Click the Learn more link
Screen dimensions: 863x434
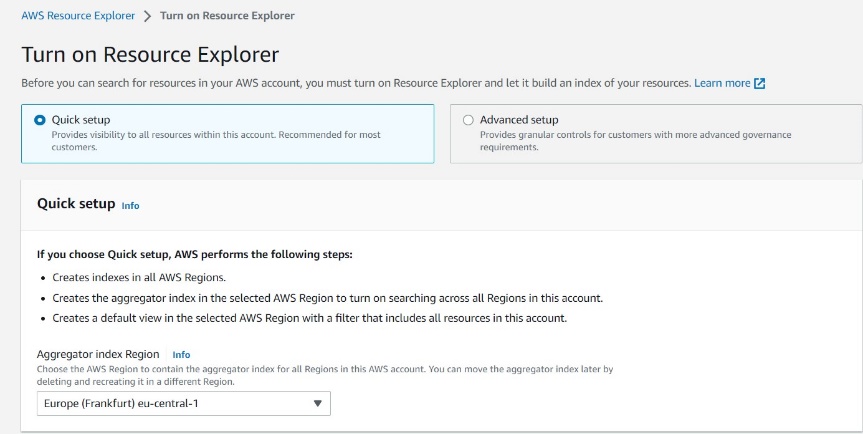coord(722,83)
